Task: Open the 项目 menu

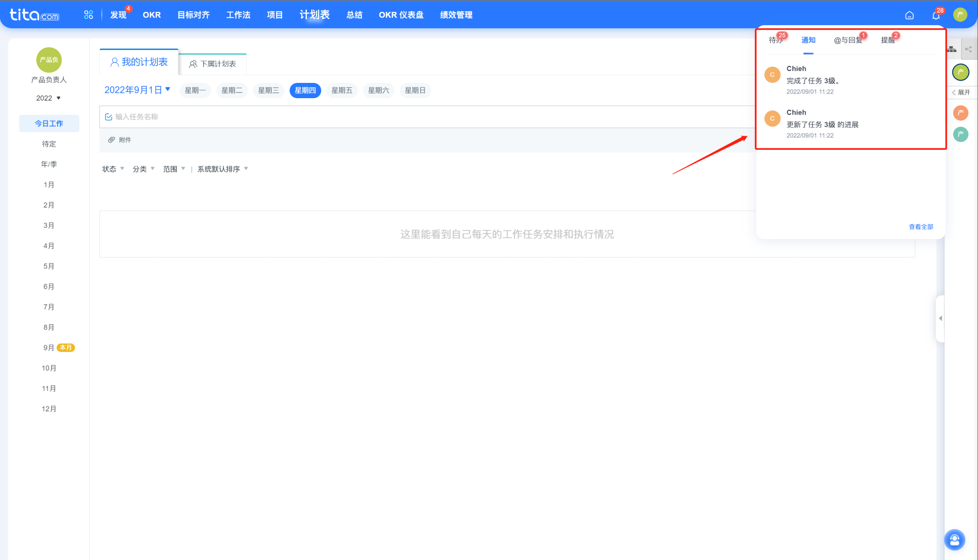Action: [x=275, y=15]
